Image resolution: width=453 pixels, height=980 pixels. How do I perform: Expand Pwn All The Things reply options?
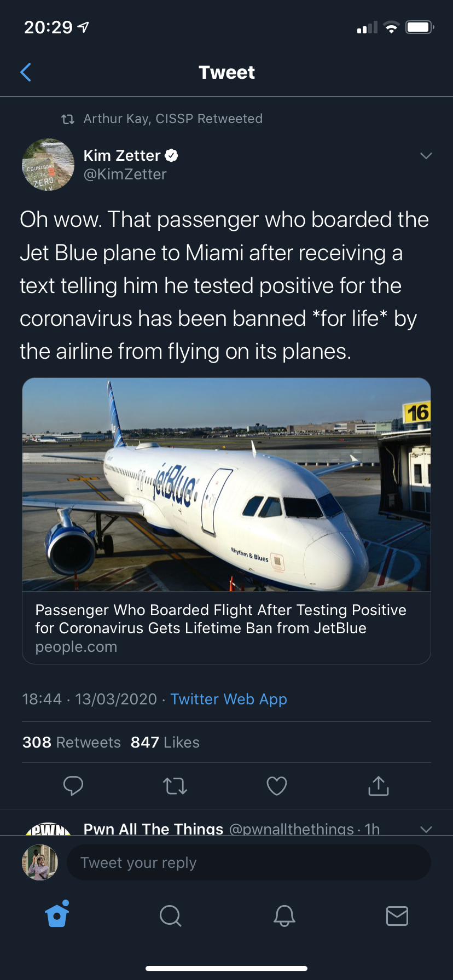pyautogui.click(x=426, y=829)
